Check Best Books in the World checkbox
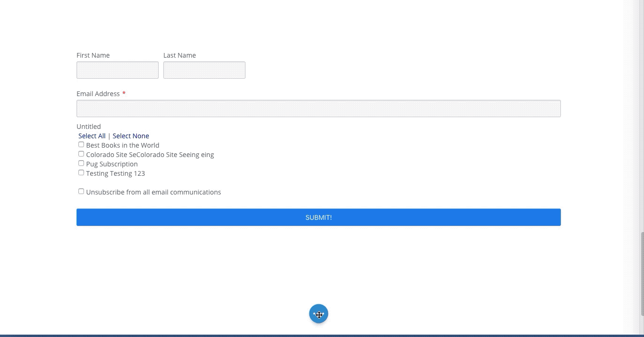The height and width of the screenshot is (337, 644). (x=81, y=144)
